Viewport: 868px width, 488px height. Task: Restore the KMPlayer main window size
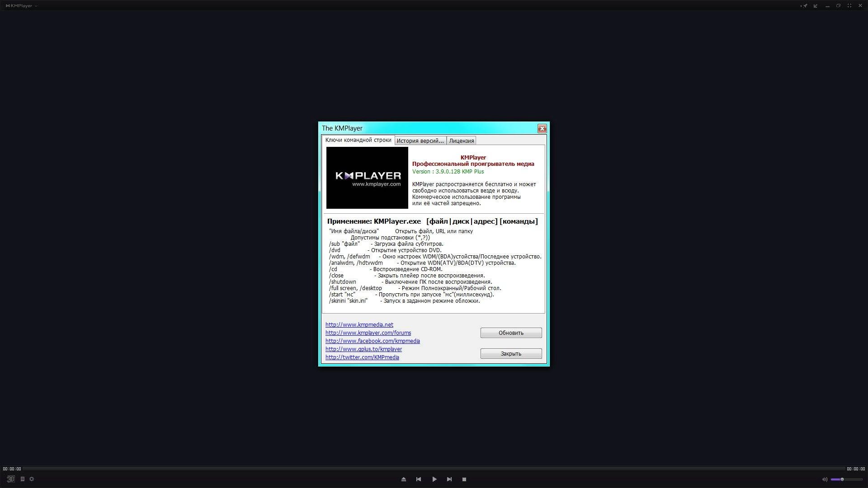[838, 6]
